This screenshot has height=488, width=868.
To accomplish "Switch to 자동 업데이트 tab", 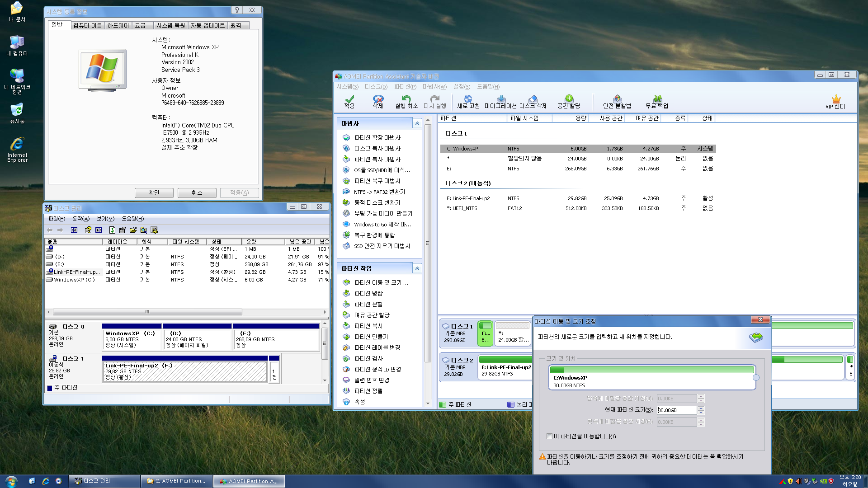I will [x=208, y=25].
